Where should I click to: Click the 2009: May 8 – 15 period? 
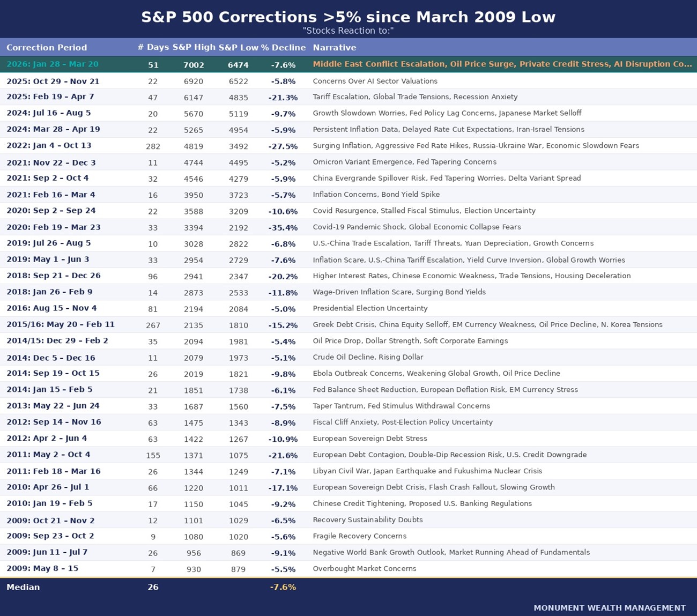coord(42,568)
